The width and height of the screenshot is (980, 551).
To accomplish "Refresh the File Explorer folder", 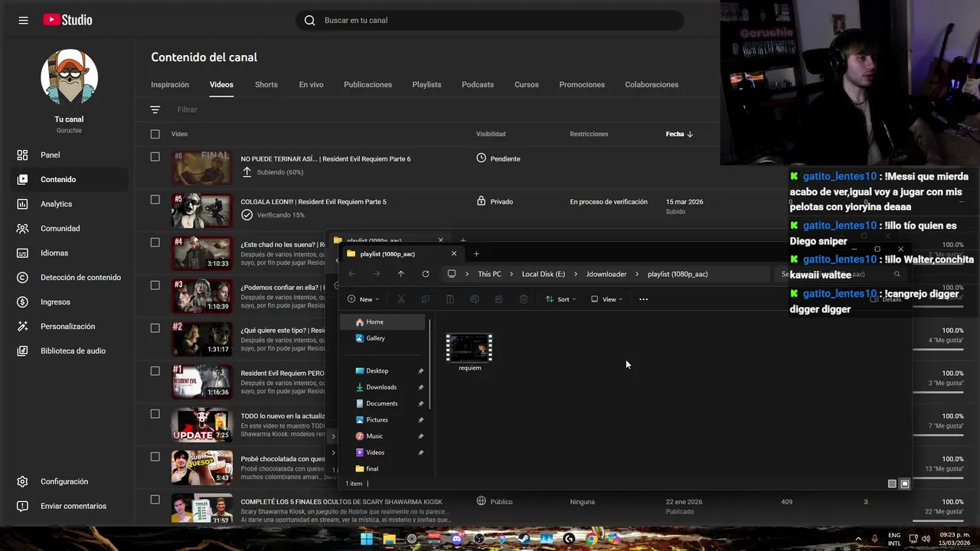I will point(426,274).
